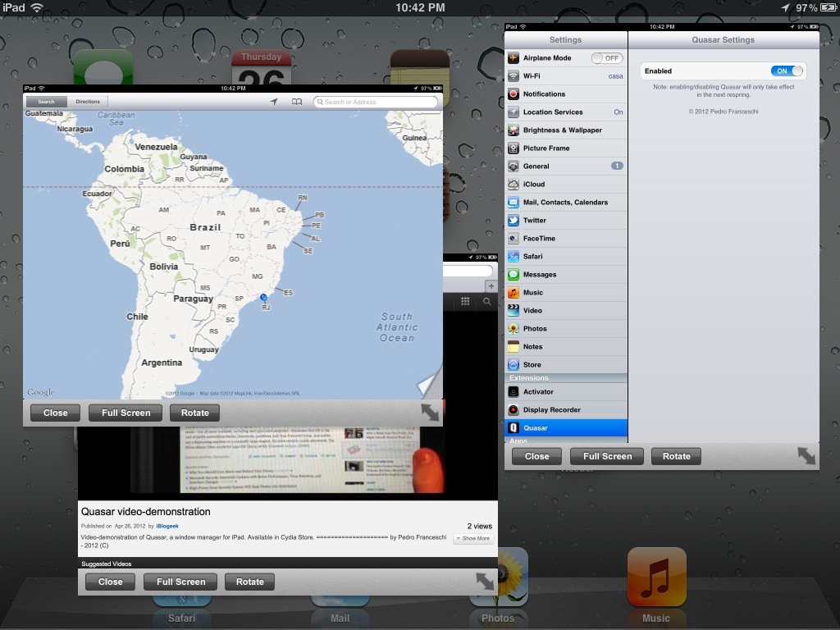Open the Music app in the dock
Screen dimensions: 840x630
(x=656, y=577)
